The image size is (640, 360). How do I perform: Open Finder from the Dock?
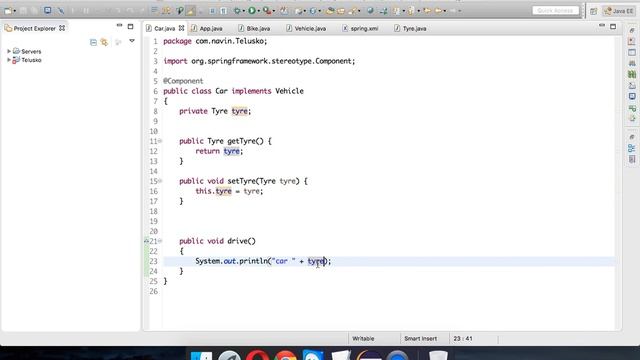(201, 355)
